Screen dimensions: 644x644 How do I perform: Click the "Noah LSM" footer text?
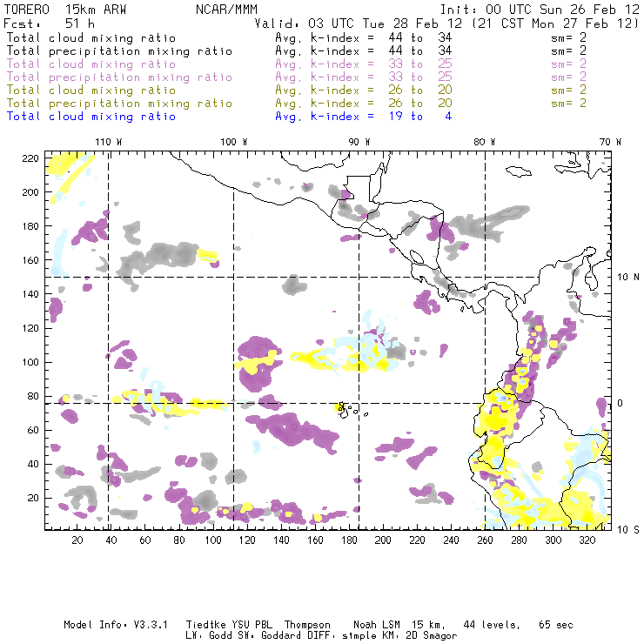tap(377, 625)
